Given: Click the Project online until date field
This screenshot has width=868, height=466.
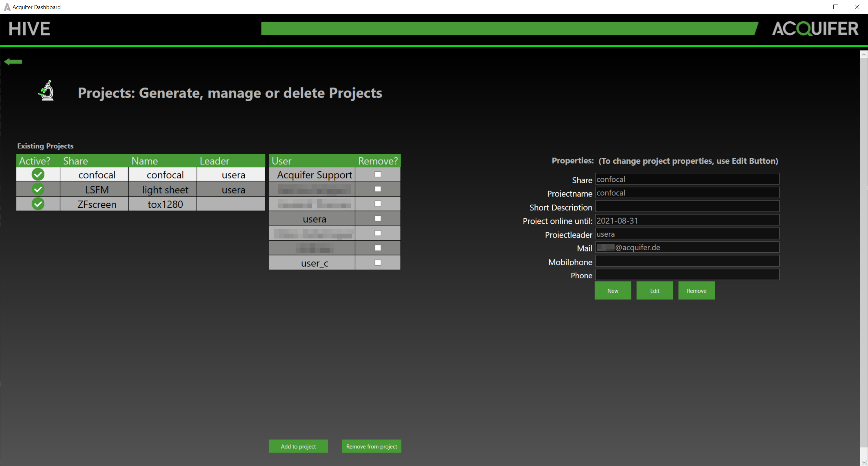Looking at the screenshot, I should 687,220.
